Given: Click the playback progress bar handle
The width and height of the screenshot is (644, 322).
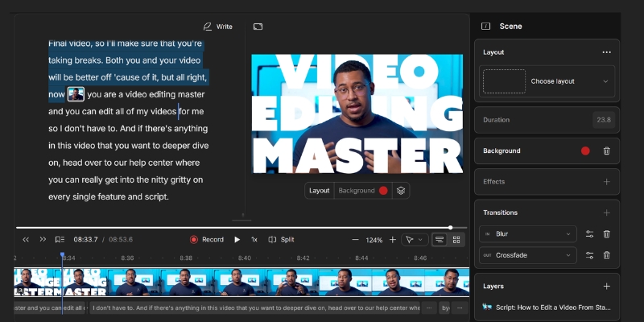Looking at the screenshot, I should click(451, 228).
